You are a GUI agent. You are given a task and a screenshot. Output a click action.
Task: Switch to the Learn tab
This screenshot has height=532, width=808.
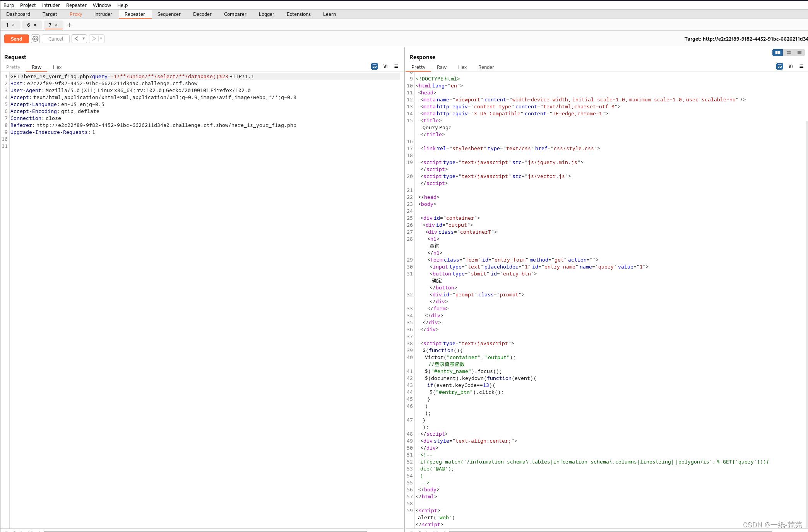click(x=330, y=14)
